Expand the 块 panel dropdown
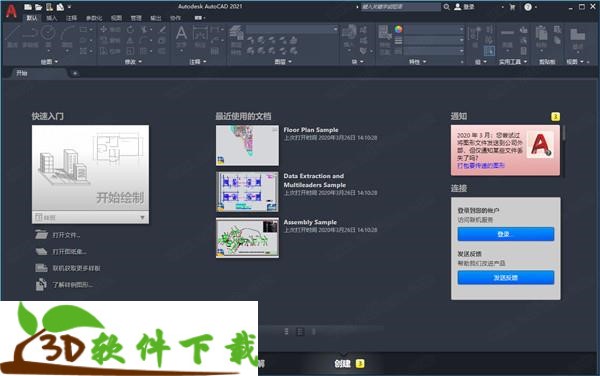This screenshot has height=376, width=600. pyautogui.click(x=357, y=62)
